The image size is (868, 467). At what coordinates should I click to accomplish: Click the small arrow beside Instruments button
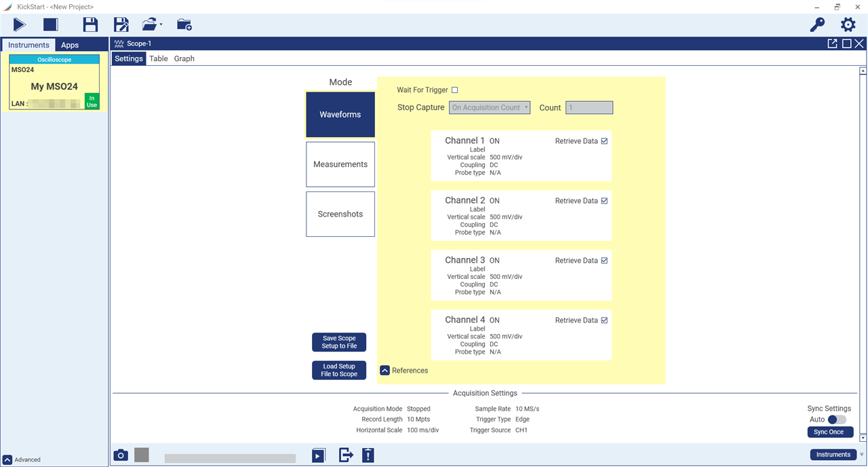pos(862,455)
